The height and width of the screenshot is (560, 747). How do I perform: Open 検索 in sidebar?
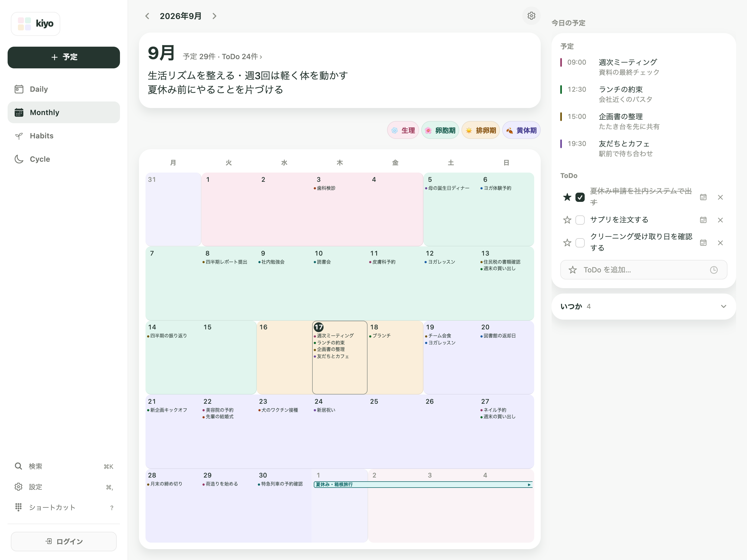click(64, 466)
